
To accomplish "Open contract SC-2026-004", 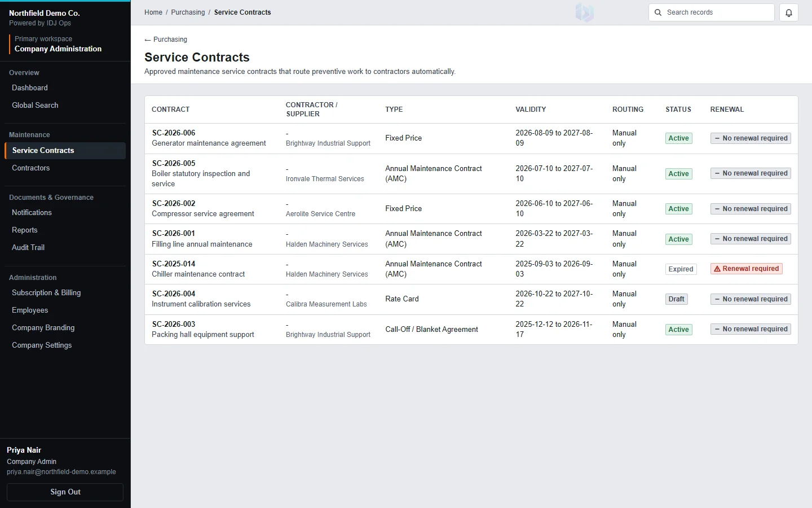I will tap(174, 294).
